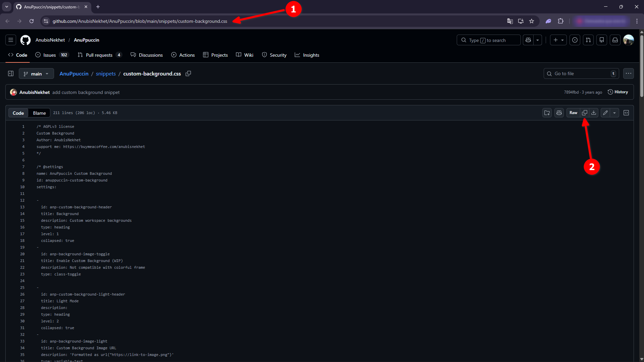
Task: View file commit History
Action: pos(618,92)
